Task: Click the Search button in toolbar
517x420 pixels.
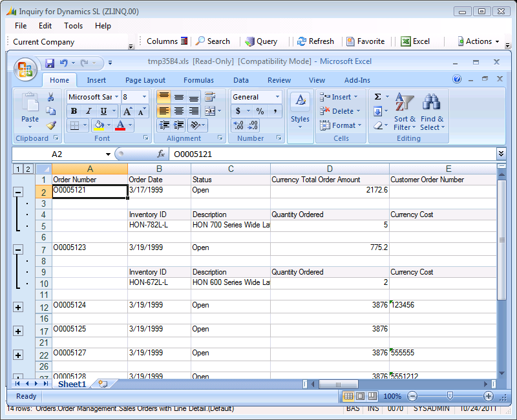Action: (213, 41)
